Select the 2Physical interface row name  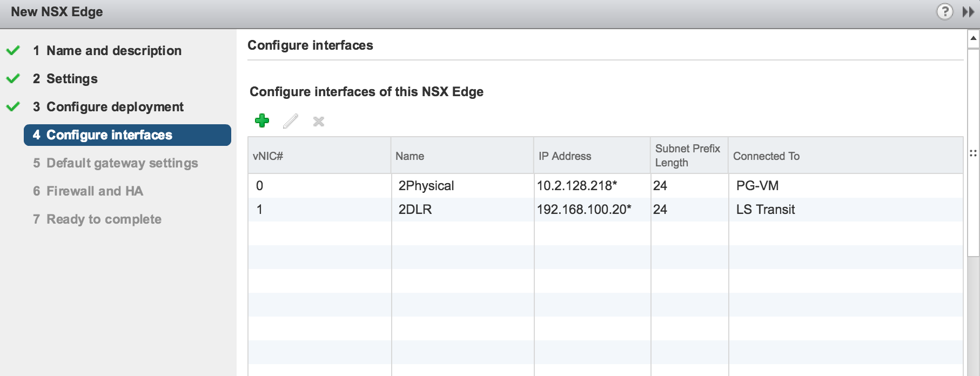(426, 186)
